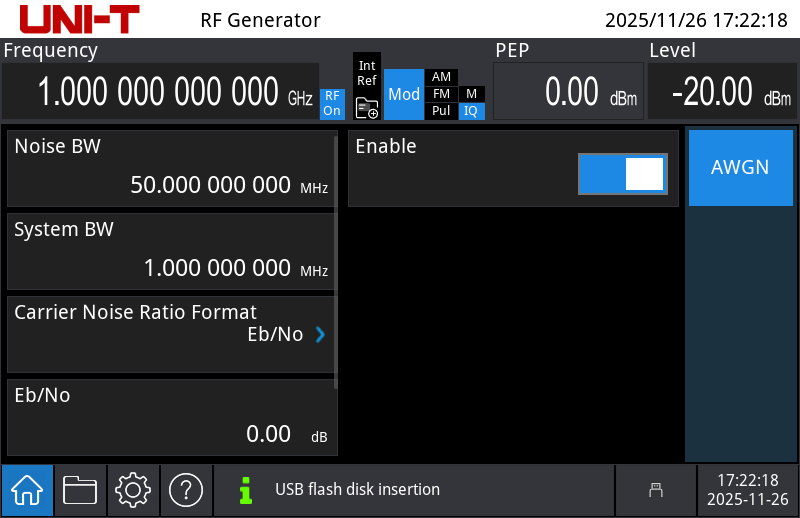
Task: Select the Frequency value display
Action: pos(160,92)
